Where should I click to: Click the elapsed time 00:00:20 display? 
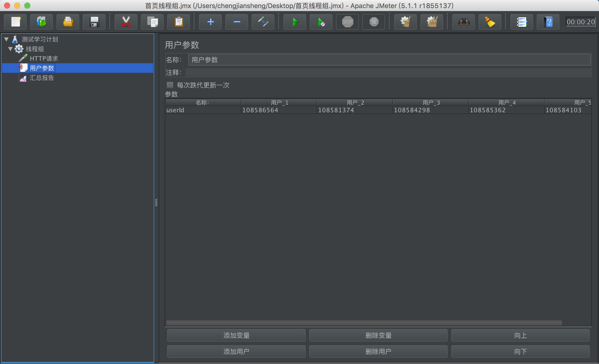click(x=581, y=22)
